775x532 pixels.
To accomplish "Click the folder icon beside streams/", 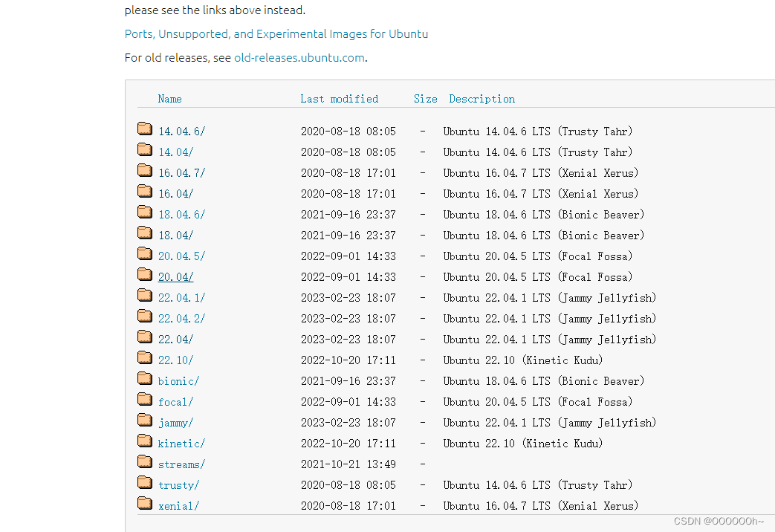I will (145, 462).
